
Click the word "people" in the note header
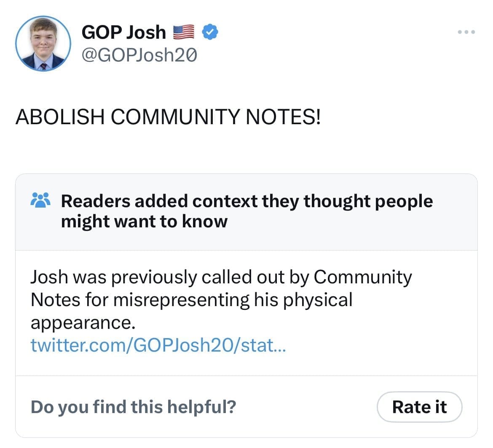(403, 201)
